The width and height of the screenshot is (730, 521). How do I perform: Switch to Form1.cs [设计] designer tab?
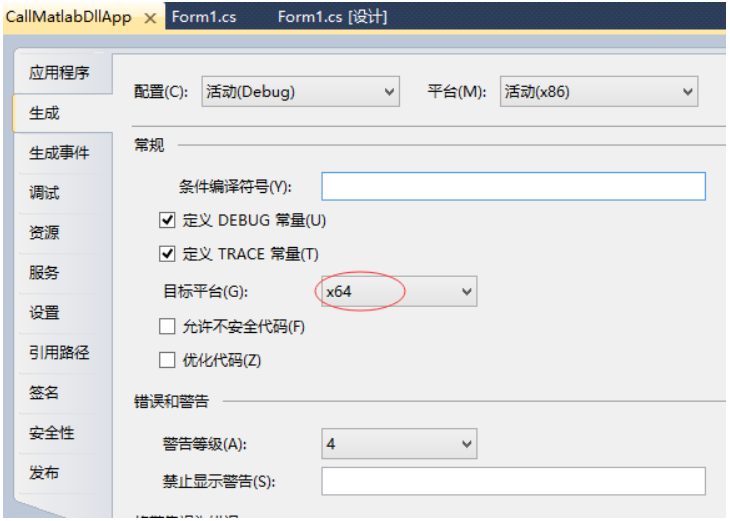point(332,17)
